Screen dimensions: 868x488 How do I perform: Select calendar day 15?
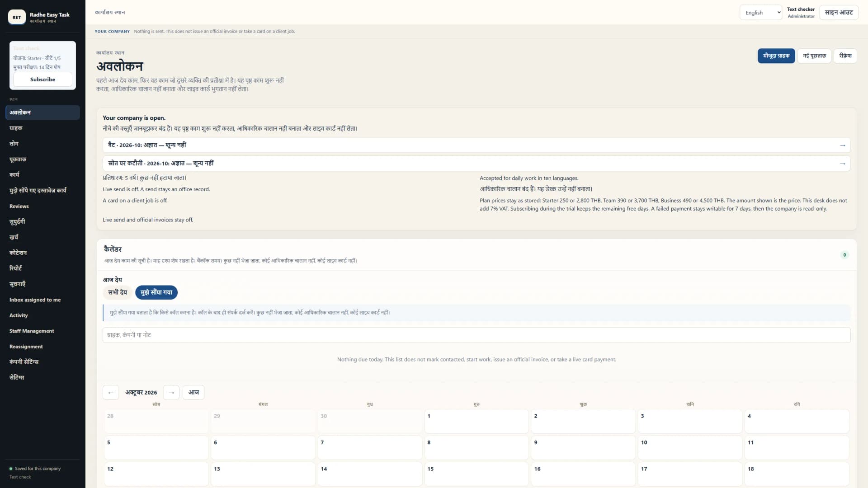(476, 474)
